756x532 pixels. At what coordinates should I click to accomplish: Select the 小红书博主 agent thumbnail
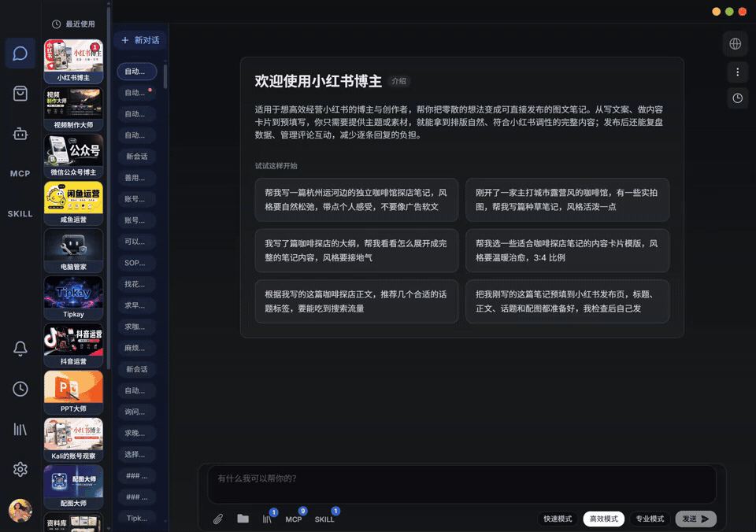coord(73,61)
